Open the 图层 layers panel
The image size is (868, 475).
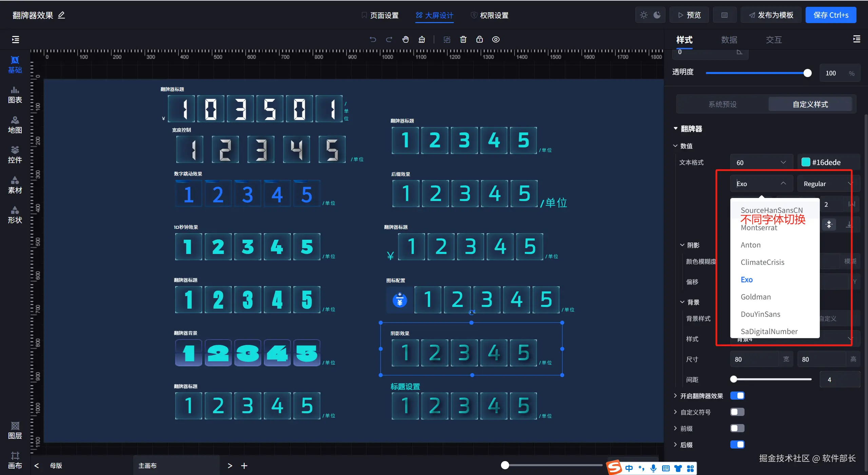coord(15,430)
